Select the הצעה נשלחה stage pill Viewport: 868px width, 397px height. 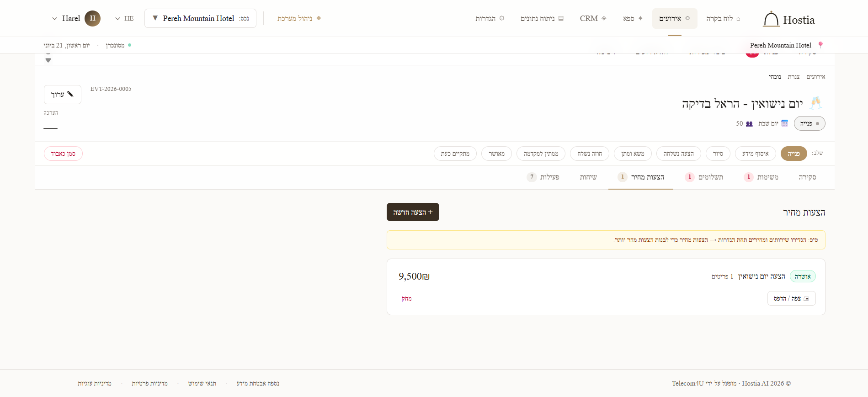(679, 154)
